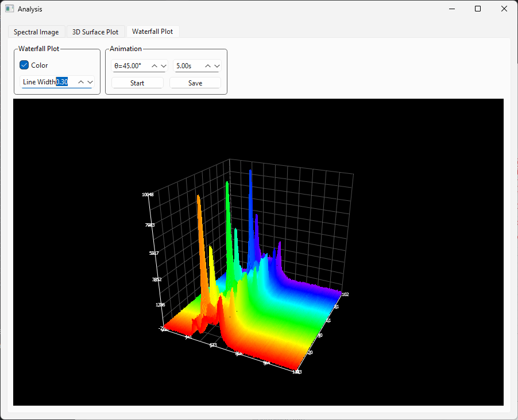Maximize the Analysis window
Viewport: 518px width, 420px height.
(x=478, y=9)
